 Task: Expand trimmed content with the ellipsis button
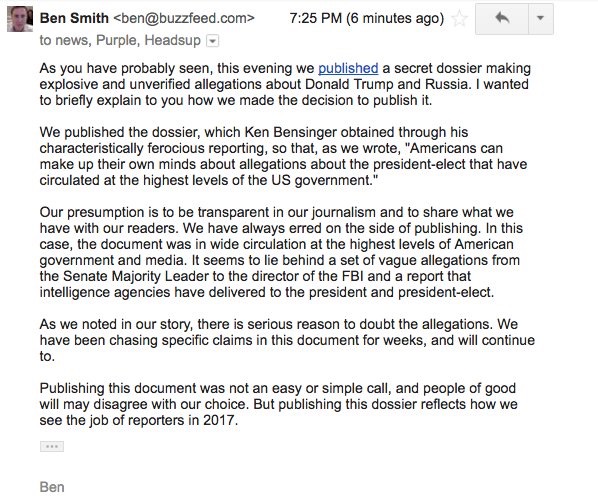tap(52, 446)
